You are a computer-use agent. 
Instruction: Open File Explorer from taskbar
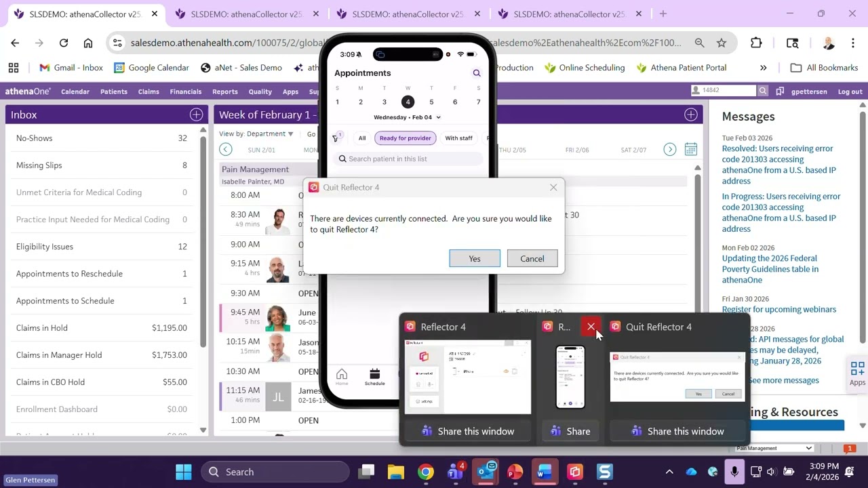pos(395,472)
